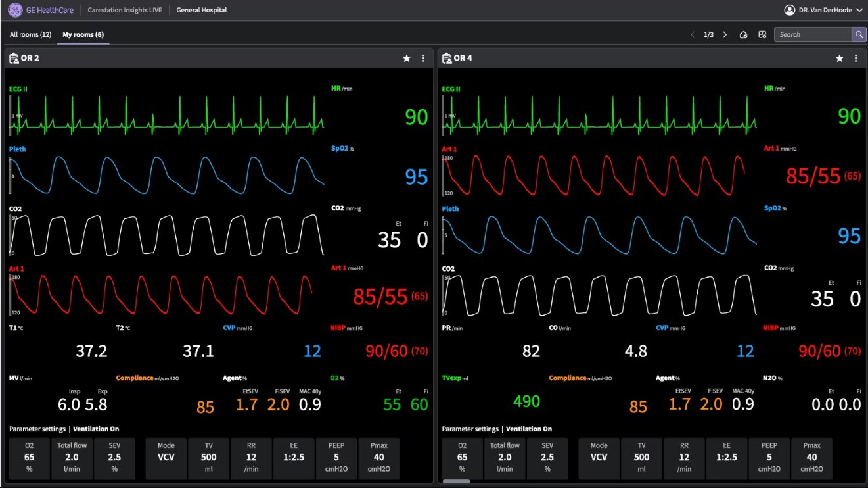This screenshot has height=488, width=868.
Task: Toggle the OR 2 favorite star
Action: [407, 58]
